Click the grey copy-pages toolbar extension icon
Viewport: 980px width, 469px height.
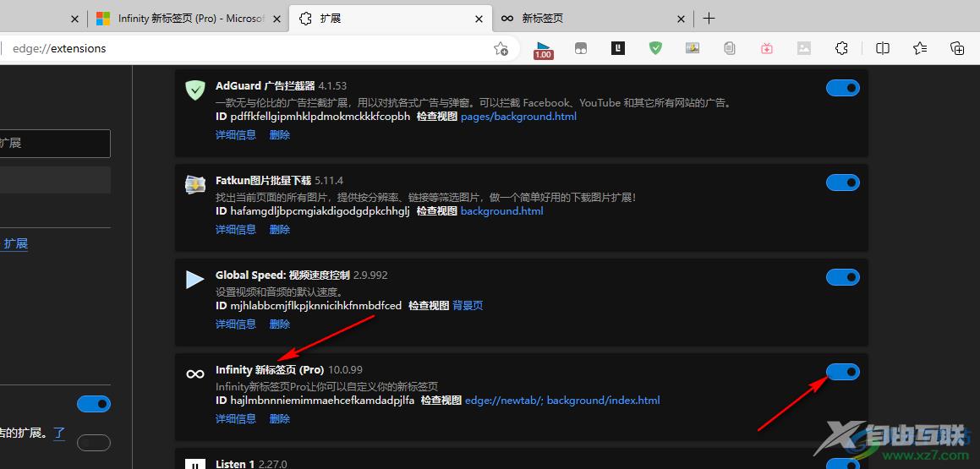click(x=730, y=48)
